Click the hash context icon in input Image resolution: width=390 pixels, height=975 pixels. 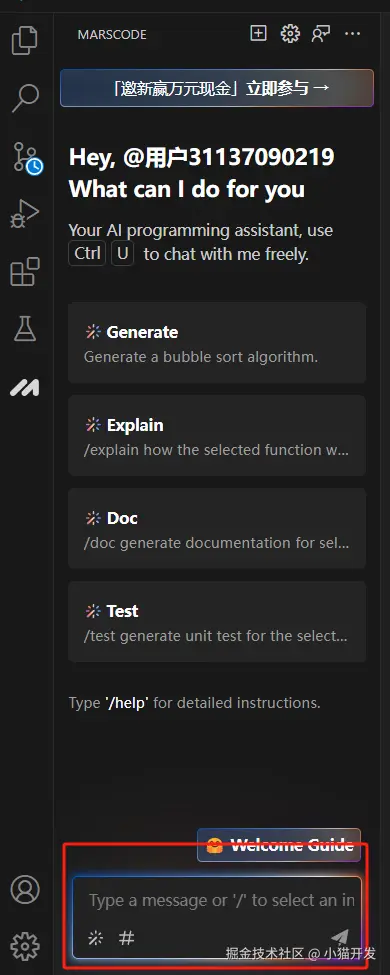click(x=126, y=938)
